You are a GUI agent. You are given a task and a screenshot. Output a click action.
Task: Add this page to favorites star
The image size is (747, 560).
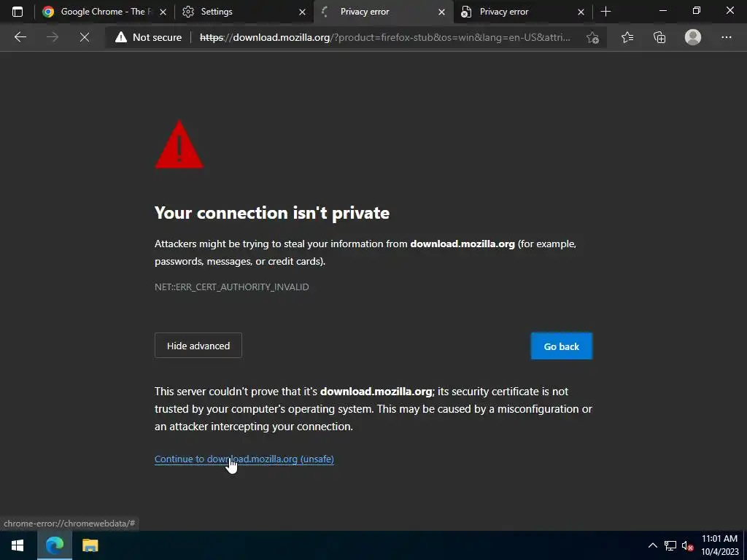point(592,37)
